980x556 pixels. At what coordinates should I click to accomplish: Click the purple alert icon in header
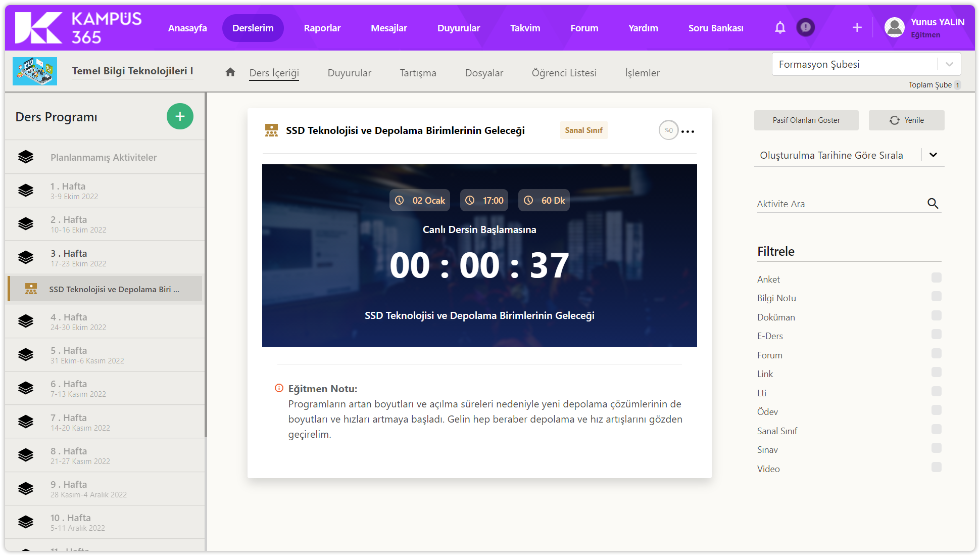point(806,27)
